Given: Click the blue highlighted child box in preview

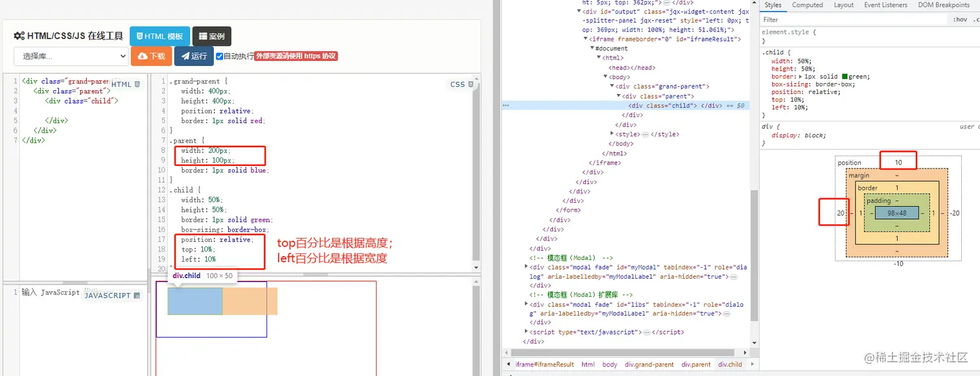Looking at the screenshot, I should [x=195, y=301].
